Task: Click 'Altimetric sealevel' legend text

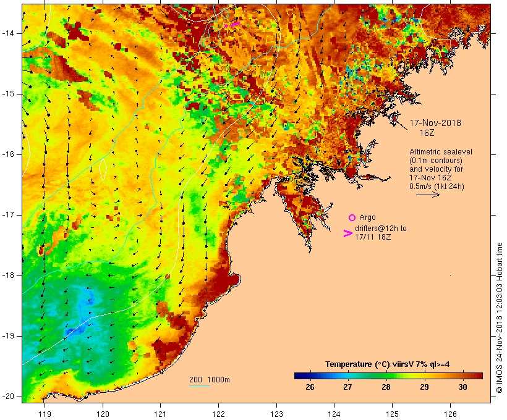Action: [x=441, y=152]
